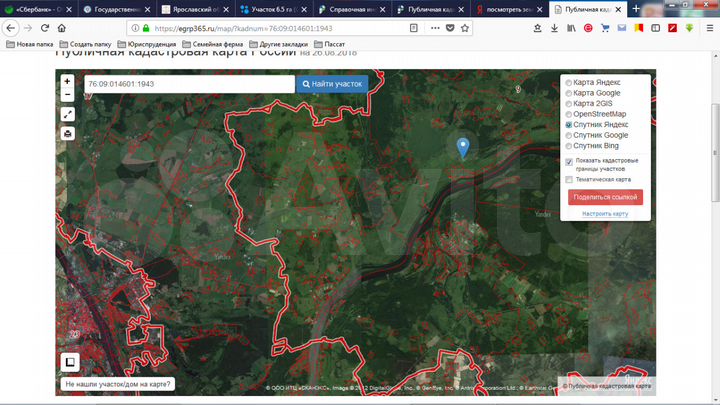Open the mail extension icon
Screen dimensions: 720x405
click(x=622, y=28)
